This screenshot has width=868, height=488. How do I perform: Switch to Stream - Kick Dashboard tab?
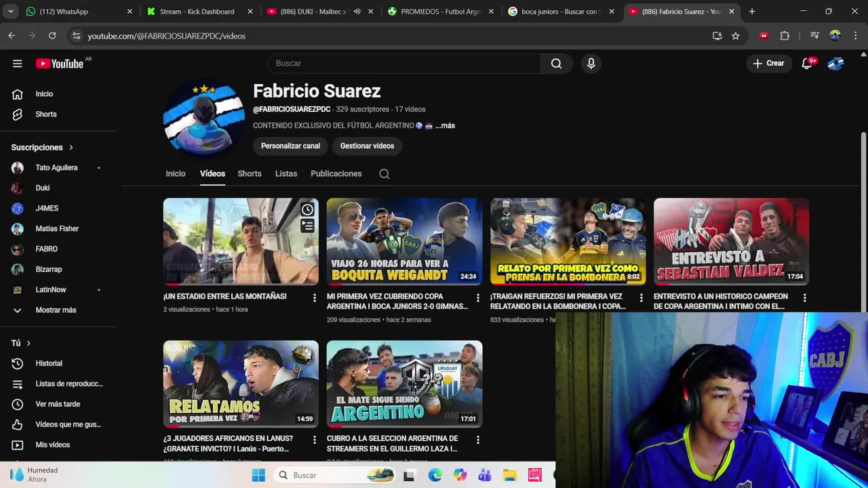(x=199, y=12)
